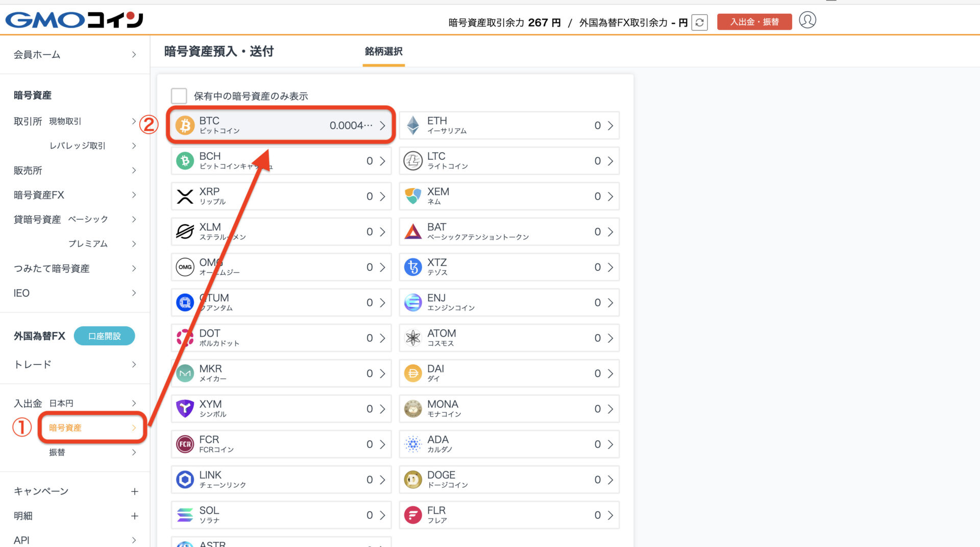Viewport: 980px width, 547px height.
Task: Click the 口座開設 button
Action: tap(105, 336)
